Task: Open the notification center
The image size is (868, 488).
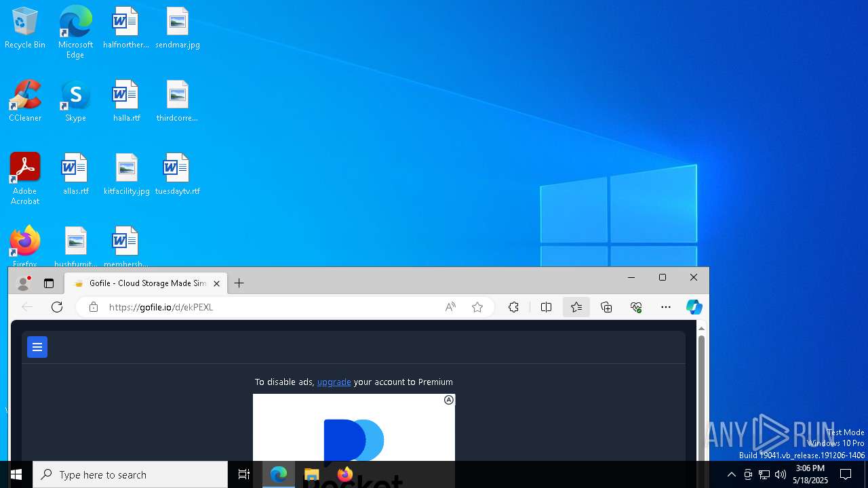Action: tap(846, 474)
